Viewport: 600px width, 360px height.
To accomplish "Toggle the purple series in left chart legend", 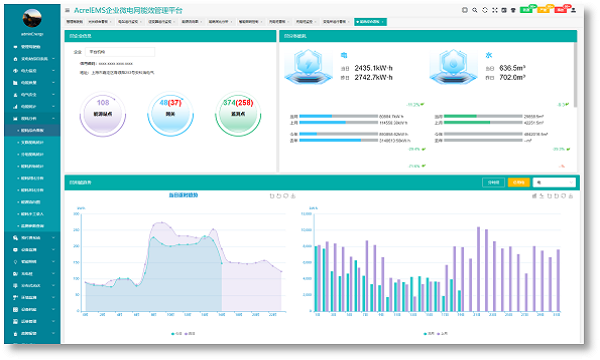I will 190,334.
